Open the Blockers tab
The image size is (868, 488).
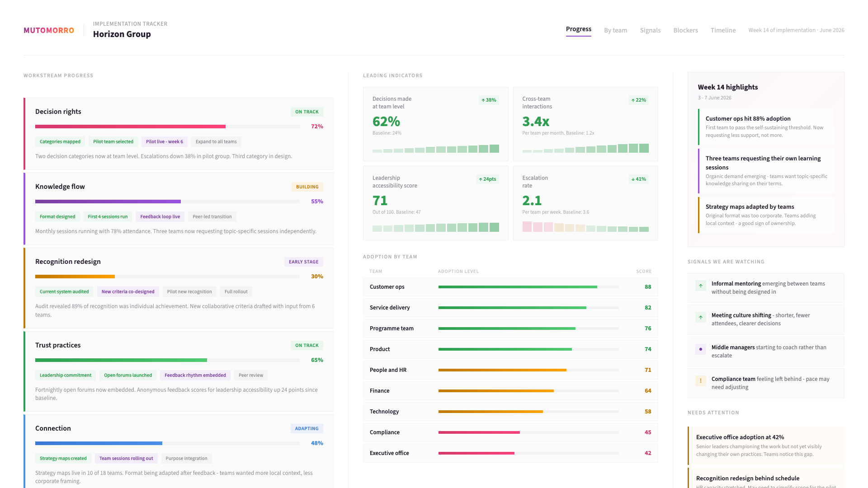tap(685, 30)
